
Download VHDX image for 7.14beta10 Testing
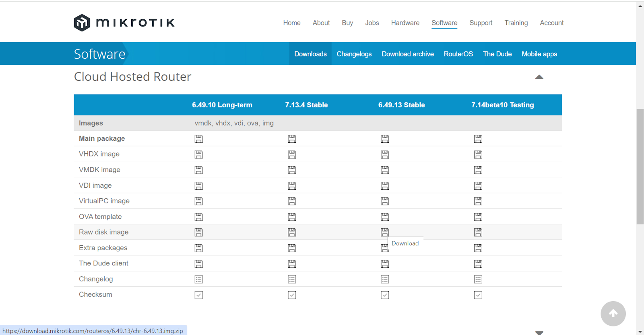(478, 154)
